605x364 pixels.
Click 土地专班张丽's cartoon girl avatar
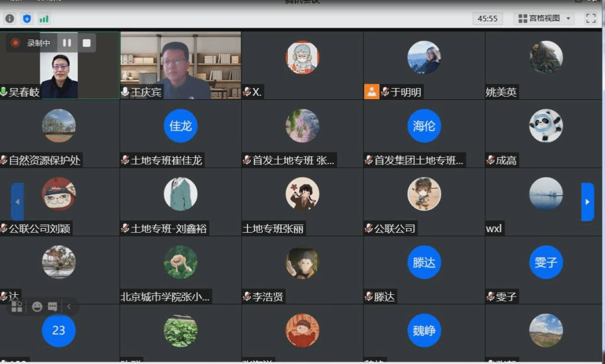pos(302,194)
